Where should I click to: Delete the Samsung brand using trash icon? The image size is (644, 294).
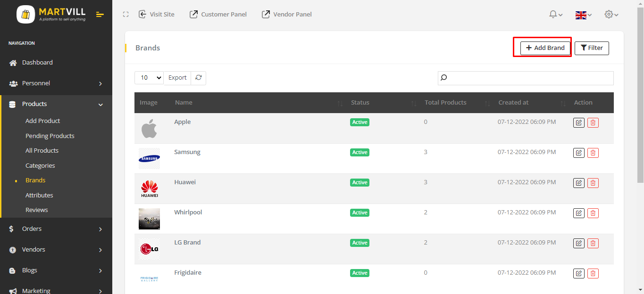(593, 153)
